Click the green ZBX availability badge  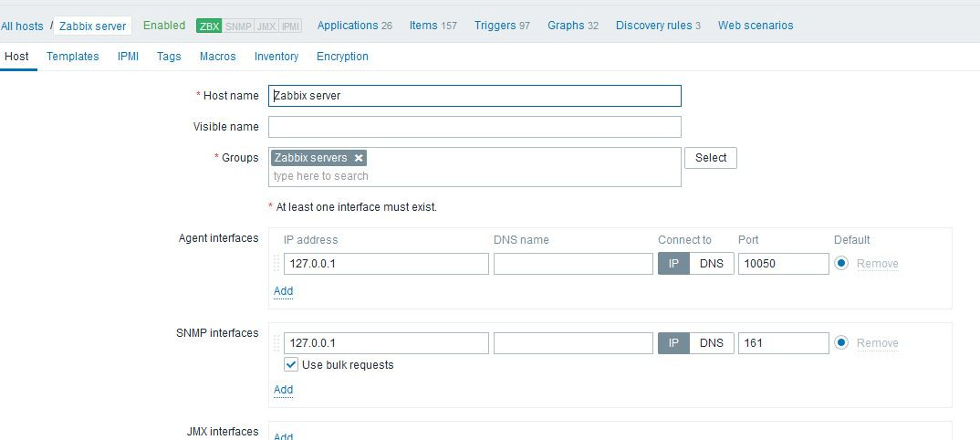pos(209,26)
